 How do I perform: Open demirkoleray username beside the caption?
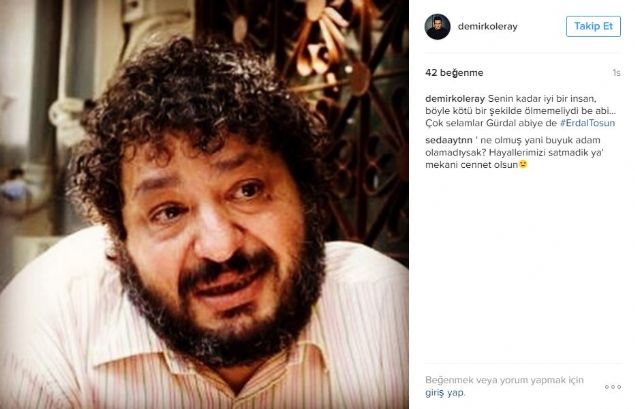click(455, 99)
